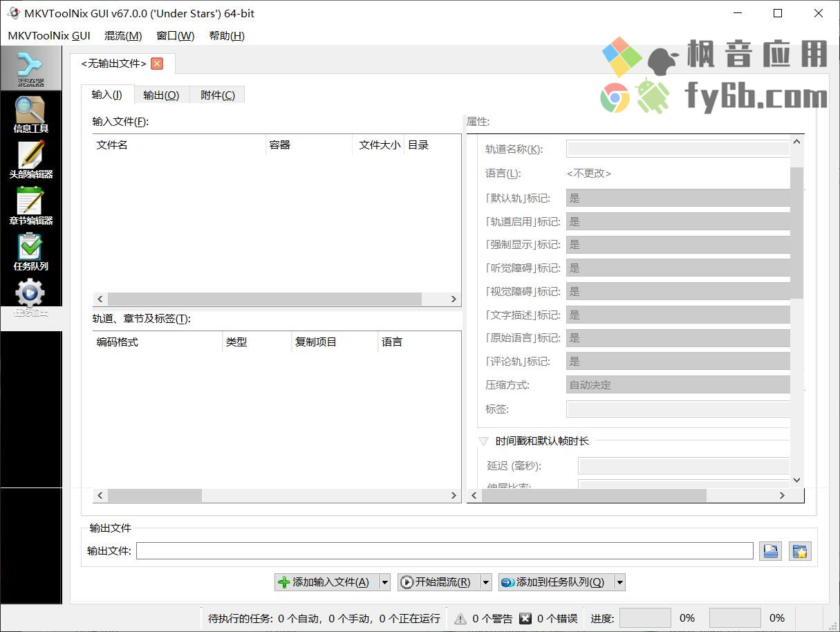Open the 「原始语言」标记 dropdown

(x=678, y=338)
